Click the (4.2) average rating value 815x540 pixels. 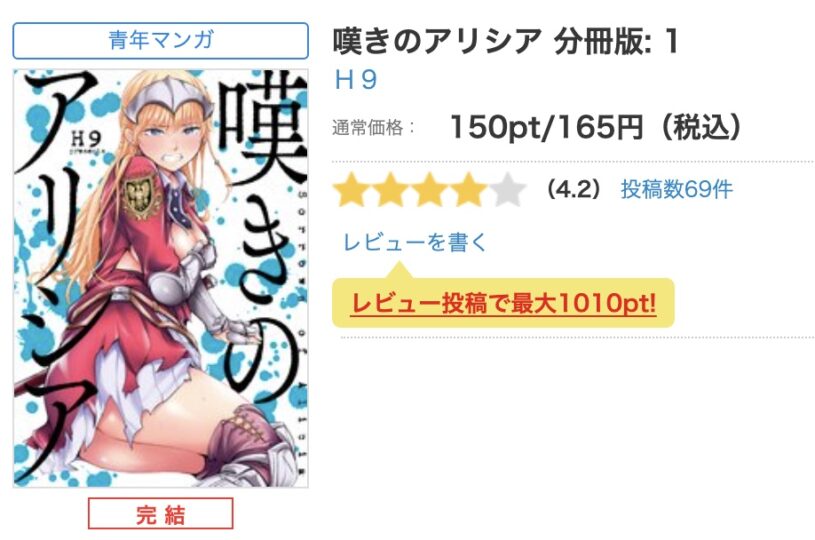click(x=574, y=189)
